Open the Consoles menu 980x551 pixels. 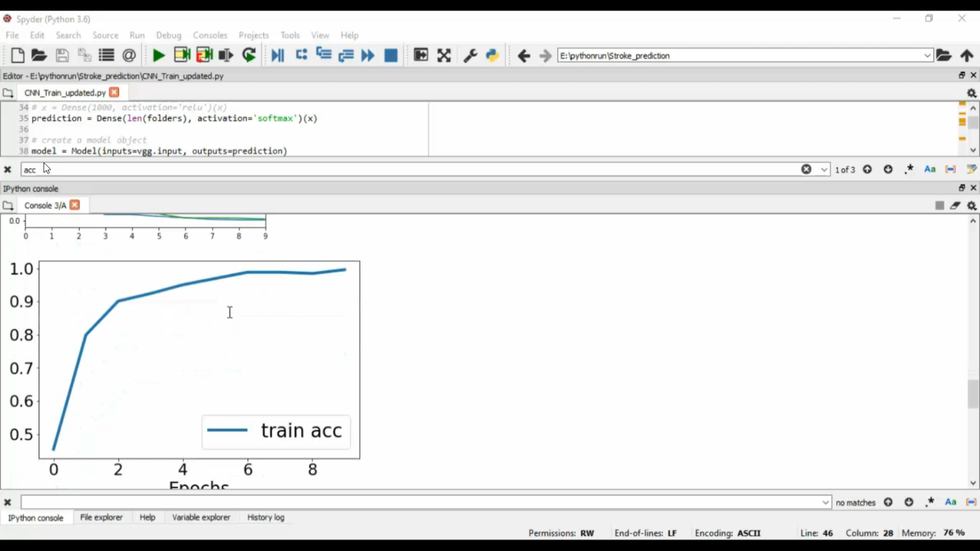tap(210, 35)
